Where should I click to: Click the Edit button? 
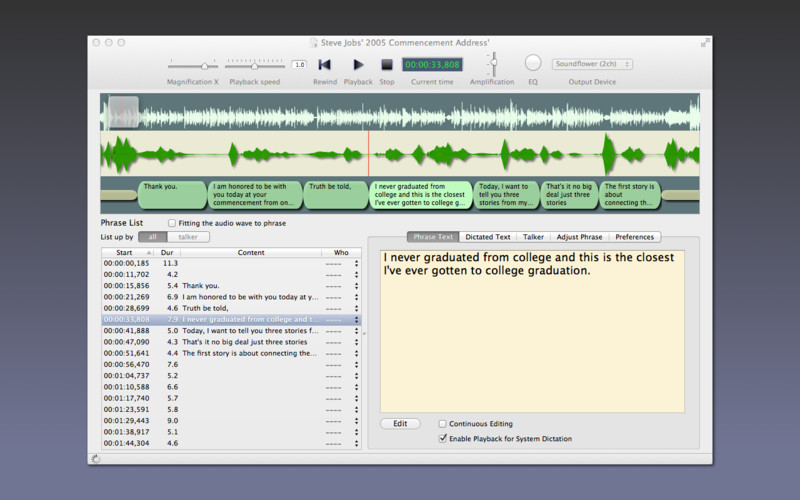(400, 423)
